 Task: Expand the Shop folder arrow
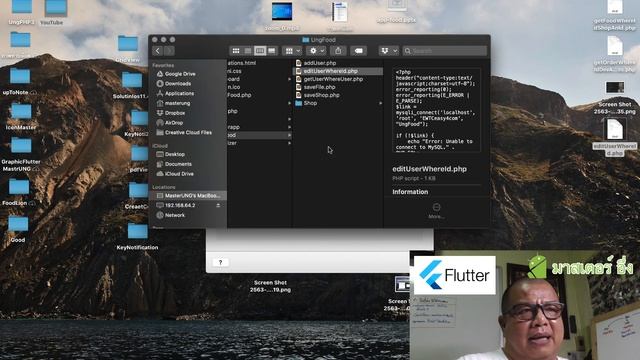click(380, 103)
